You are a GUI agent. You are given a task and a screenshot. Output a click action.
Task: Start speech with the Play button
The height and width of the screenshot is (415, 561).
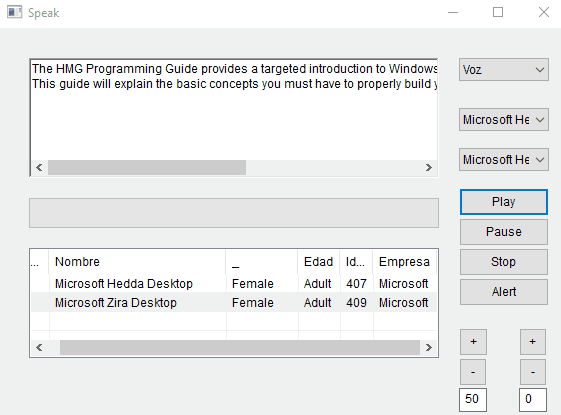click(504, 202)
